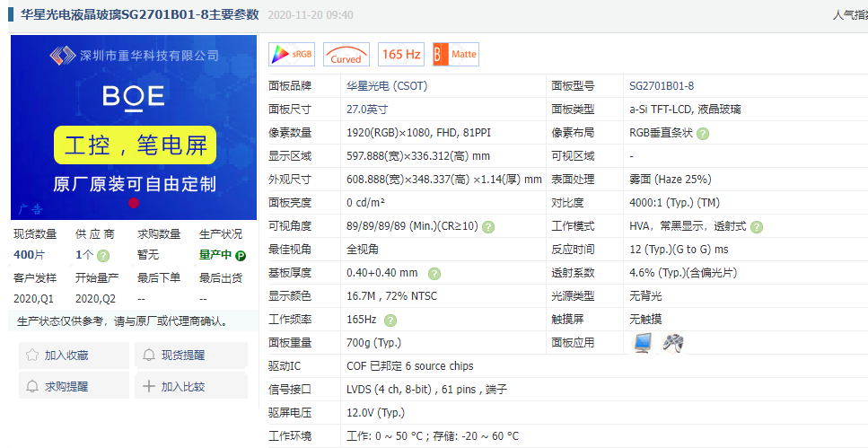Click the 400片 stock quantity link
Viewport: 868px width, 448px height.
point(29,255)
